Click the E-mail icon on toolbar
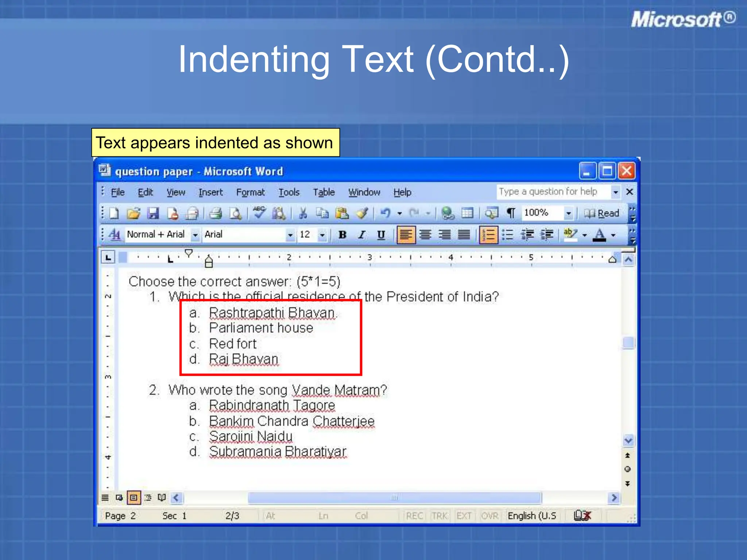Image resolution: width=747 pixels, height=560 pixels. pyautogui.click(x=192, y=213)
